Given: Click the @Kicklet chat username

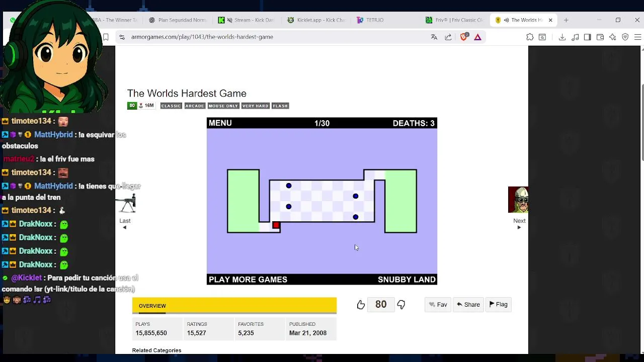Looking at the screenshot, I should (x=26, y=278).
